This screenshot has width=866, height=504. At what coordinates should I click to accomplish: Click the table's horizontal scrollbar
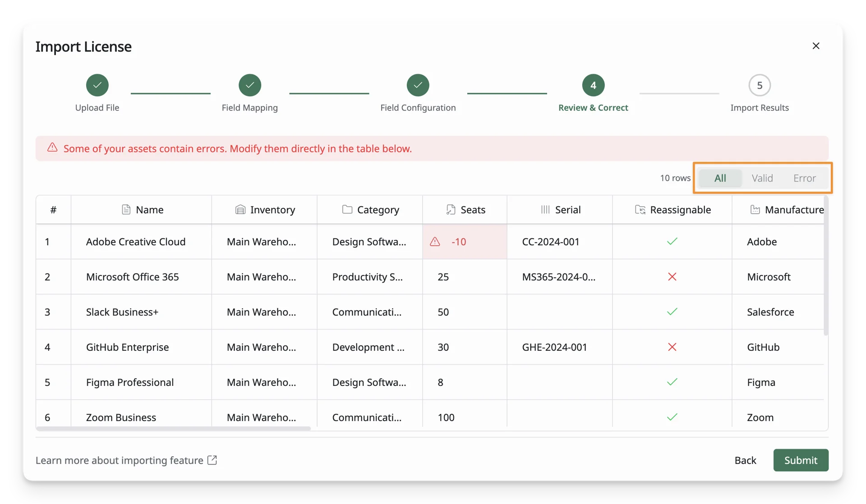tap(174, 429)
